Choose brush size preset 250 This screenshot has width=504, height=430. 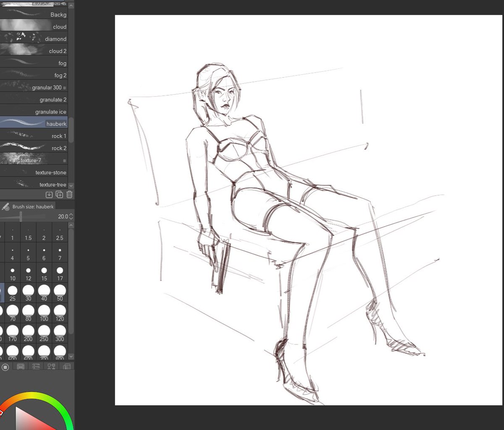(x=44, y=334)
